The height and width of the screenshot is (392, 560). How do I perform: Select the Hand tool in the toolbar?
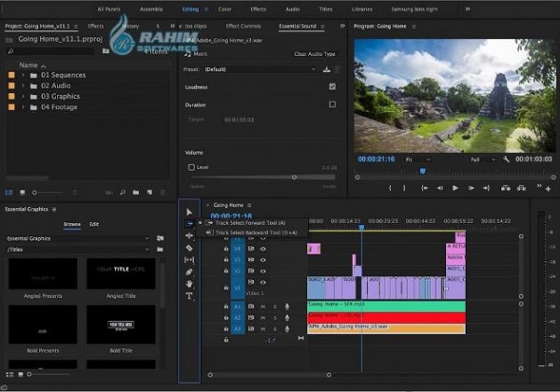[x=189, y=284]
